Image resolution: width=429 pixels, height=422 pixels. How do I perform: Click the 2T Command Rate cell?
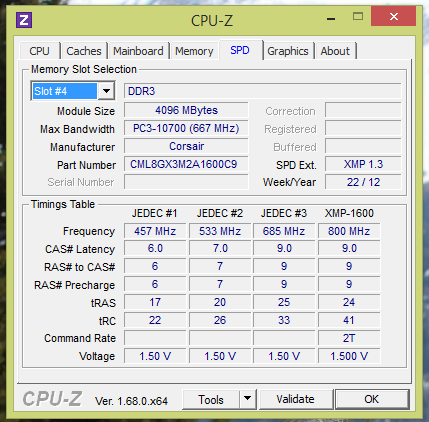(349, 338)
